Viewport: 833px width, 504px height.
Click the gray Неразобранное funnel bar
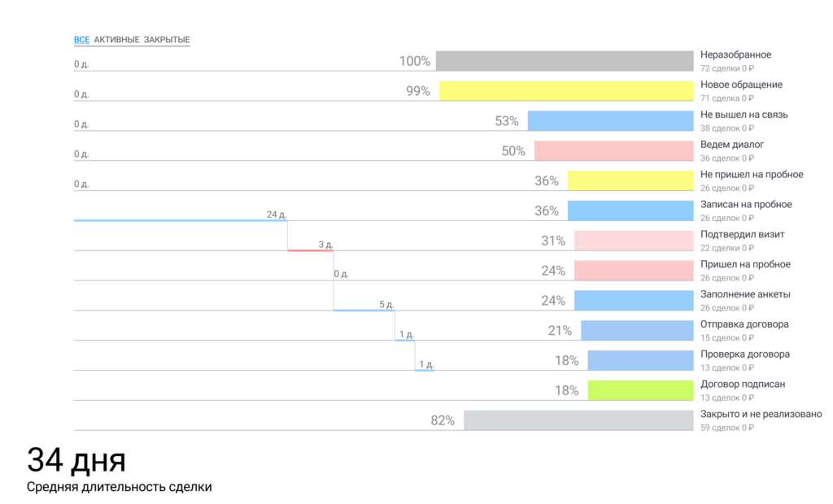coord(563,61)
